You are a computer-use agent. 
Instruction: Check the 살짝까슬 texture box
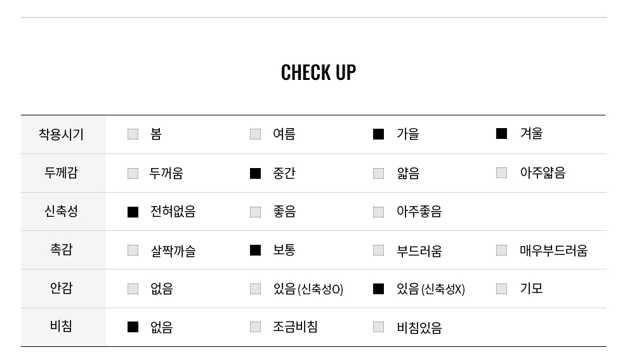(133, 250)
